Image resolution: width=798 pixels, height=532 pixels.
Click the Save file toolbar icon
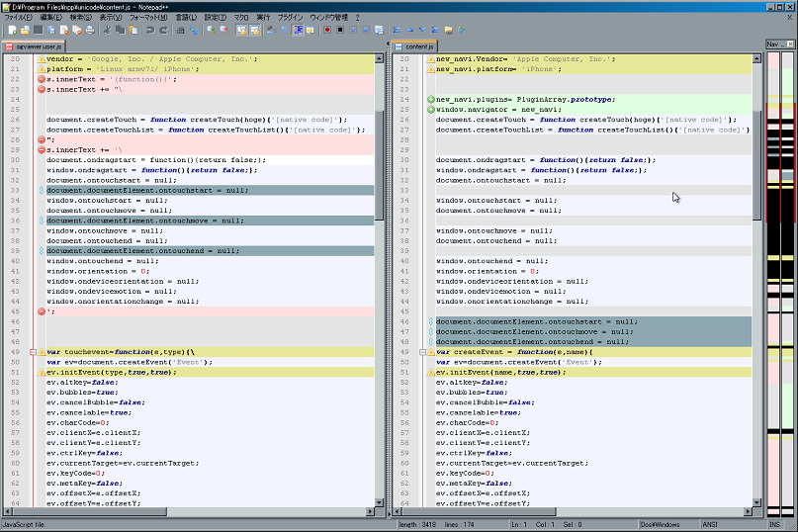tap(39, 30)
